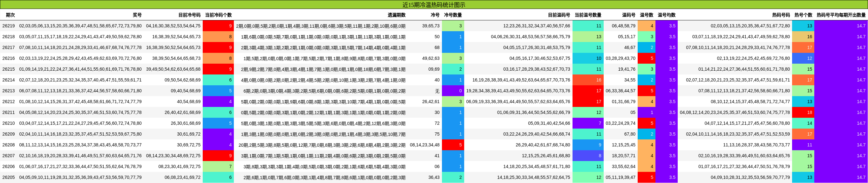Click the hot count 16 in row 26218
This screenshot has height=183, width=868.
[803, 37]
